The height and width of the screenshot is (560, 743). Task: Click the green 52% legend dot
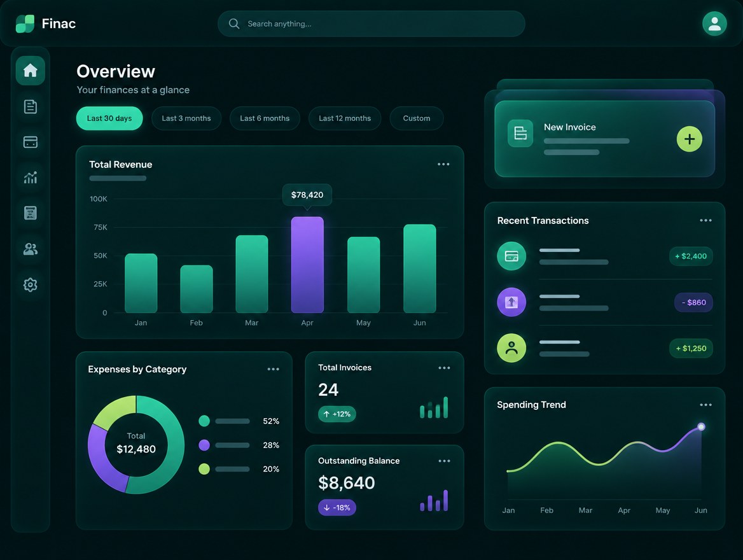tap(204, 421)
